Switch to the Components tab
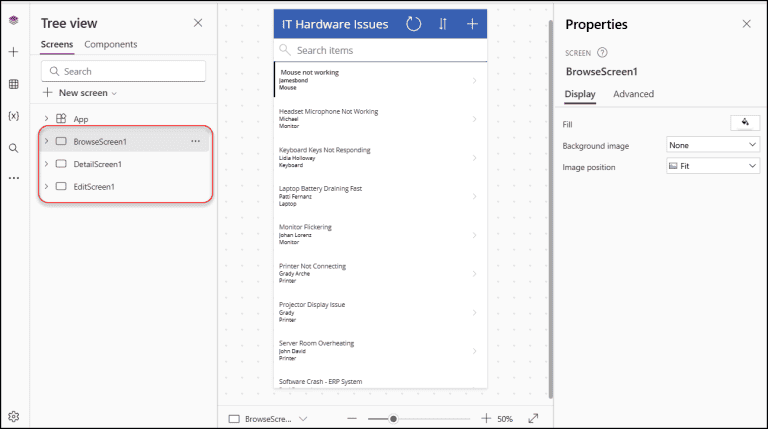 111,44
